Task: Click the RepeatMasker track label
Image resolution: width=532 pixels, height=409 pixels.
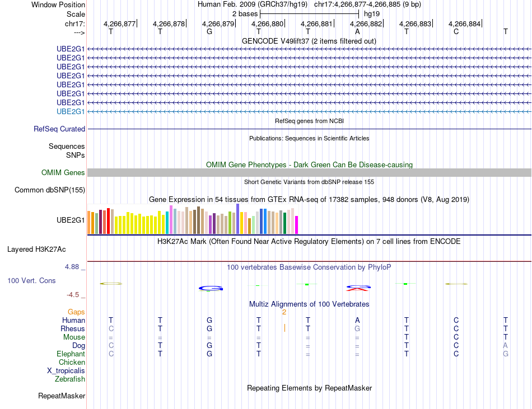Action: (x=62, y=396)
